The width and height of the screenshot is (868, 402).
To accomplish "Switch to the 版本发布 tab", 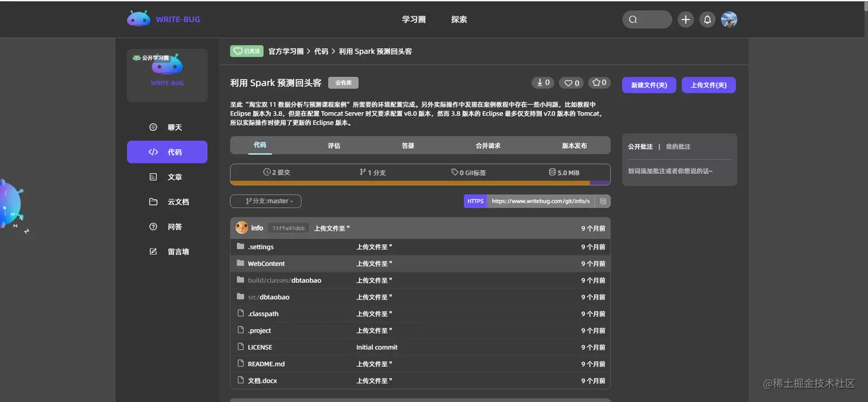I will point(575,146).
